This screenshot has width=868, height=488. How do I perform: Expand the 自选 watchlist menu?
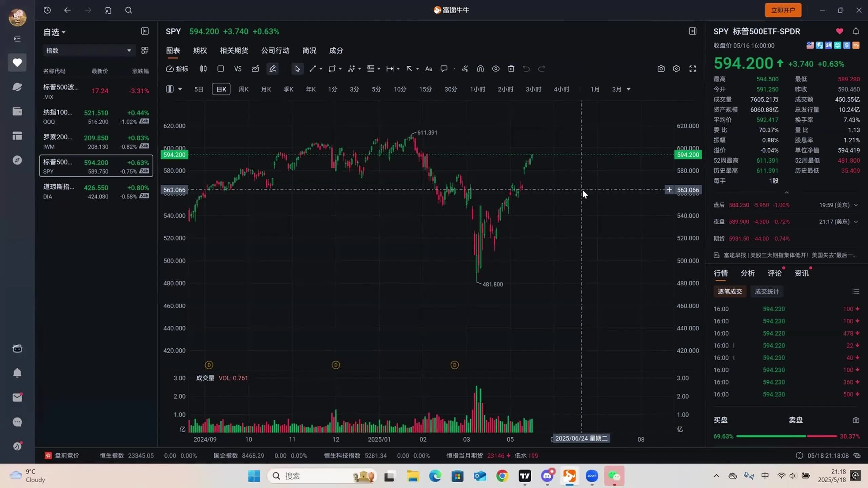[x=54, y=32]
